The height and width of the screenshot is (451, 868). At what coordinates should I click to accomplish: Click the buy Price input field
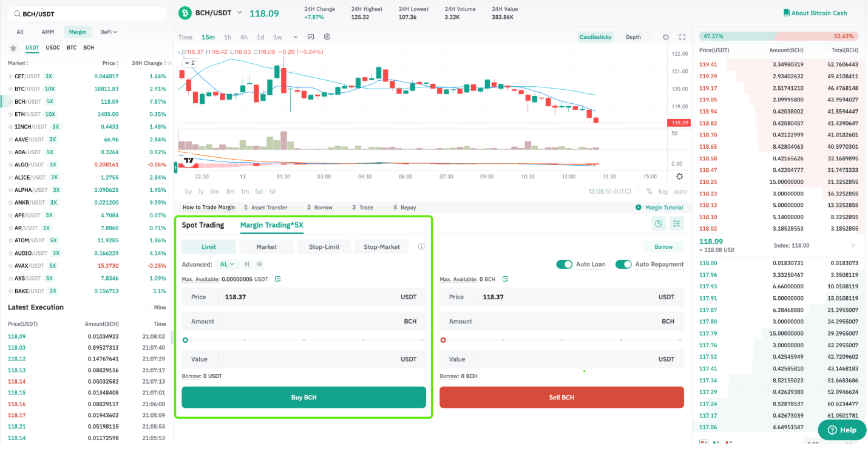click(303, 297)
